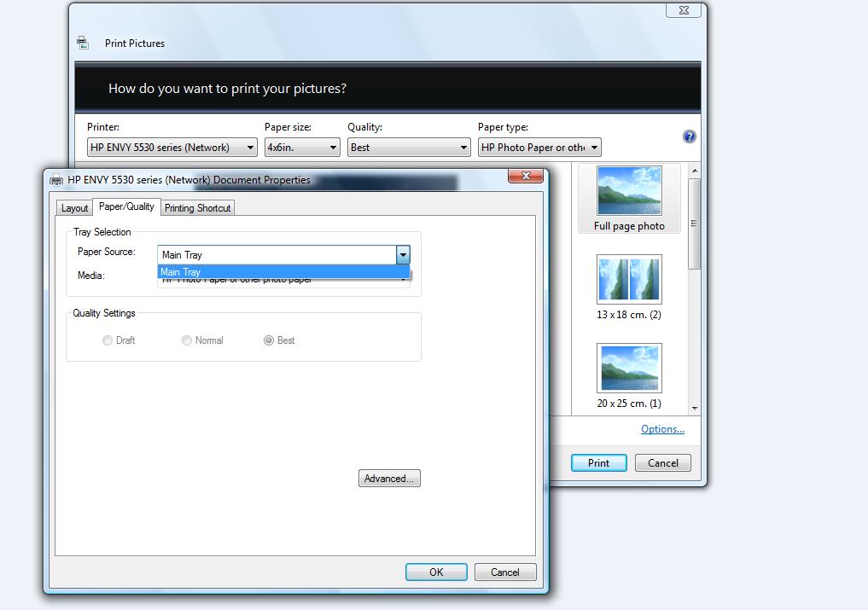The image size is (868, 610).
Task: Open the Options... link
Action: pyautogui.click(x=662, y=429)
